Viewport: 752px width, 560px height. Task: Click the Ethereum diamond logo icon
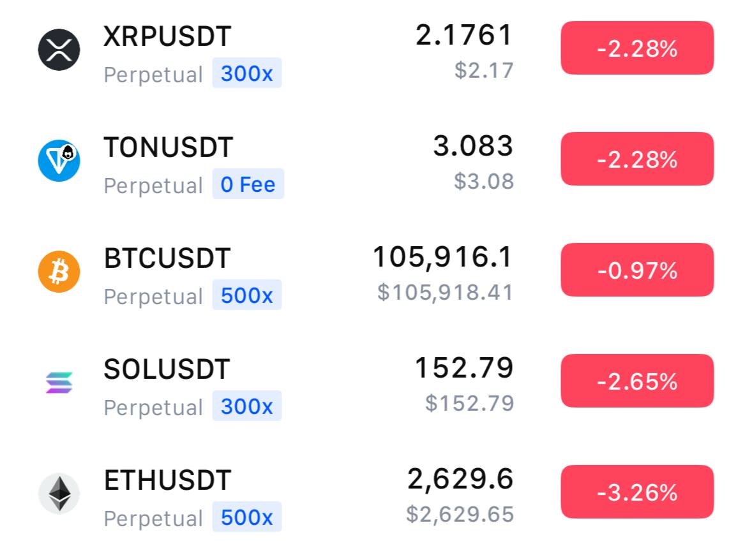click(59, 494)
